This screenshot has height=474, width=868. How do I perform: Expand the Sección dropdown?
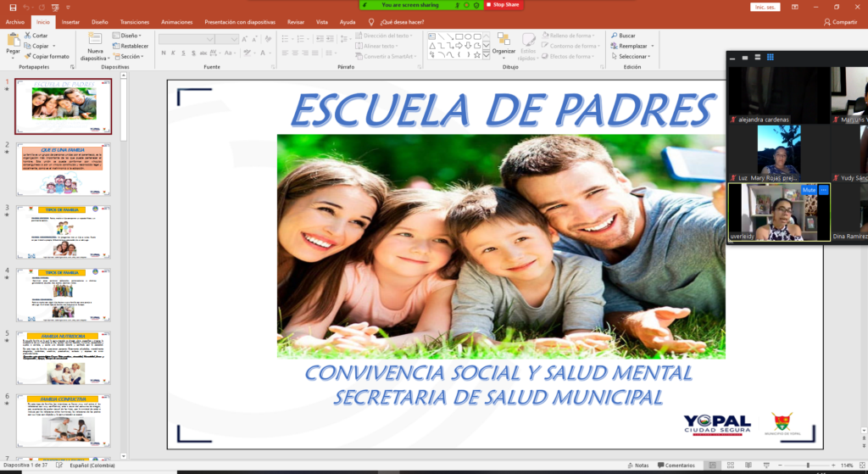point(129,57)
